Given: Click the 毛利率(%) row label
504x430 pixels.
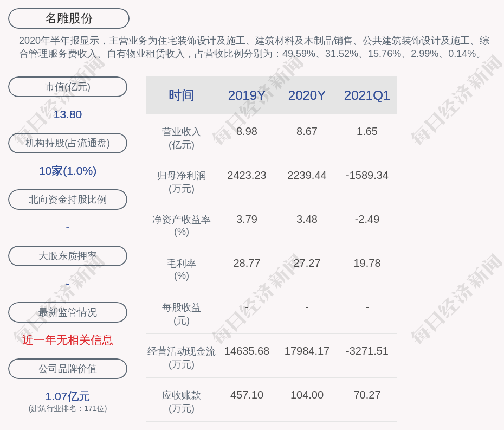Looking at the screenshot, I should point(182,269).
